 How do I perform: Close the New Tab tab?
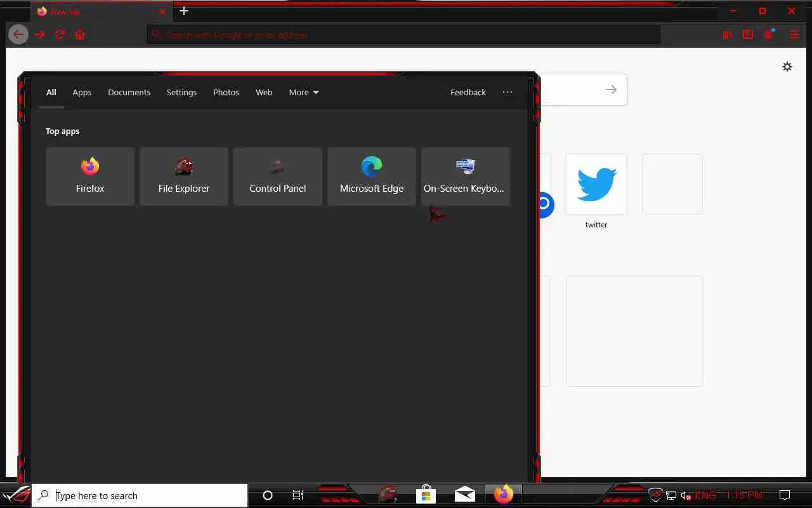click(x=162, y=11)
